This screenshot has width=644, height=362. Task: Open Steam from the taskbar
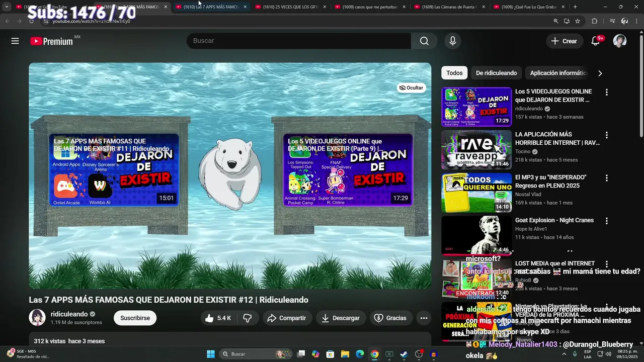[x=404, y=354]
